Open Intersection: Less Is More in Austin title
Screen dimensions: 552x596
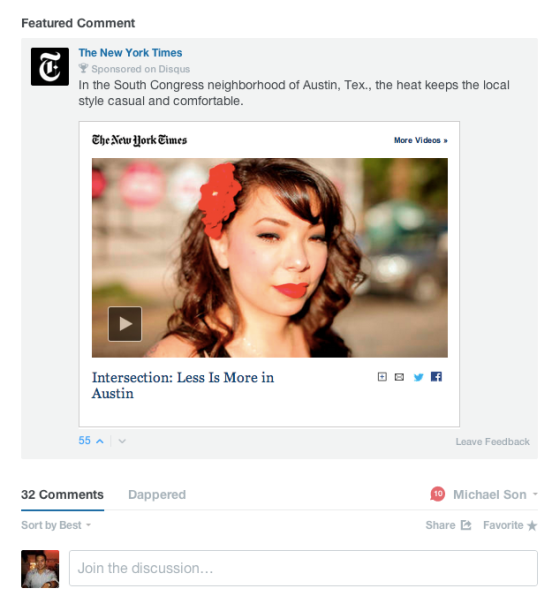(x=183, y=385)
